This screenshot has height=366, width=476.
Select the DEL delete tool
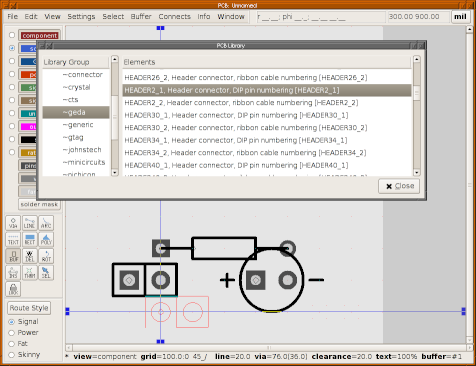coord(29,256)
